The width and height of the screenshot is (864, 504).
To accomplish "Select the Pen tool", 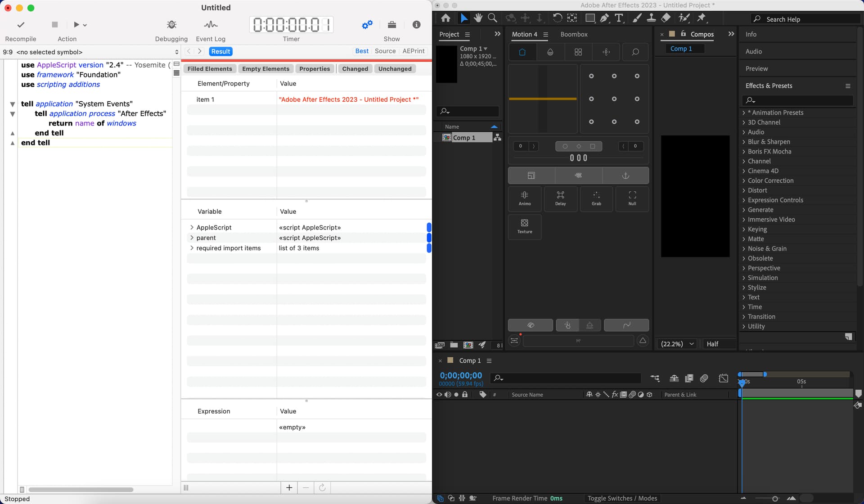I will tap(604, 18).
